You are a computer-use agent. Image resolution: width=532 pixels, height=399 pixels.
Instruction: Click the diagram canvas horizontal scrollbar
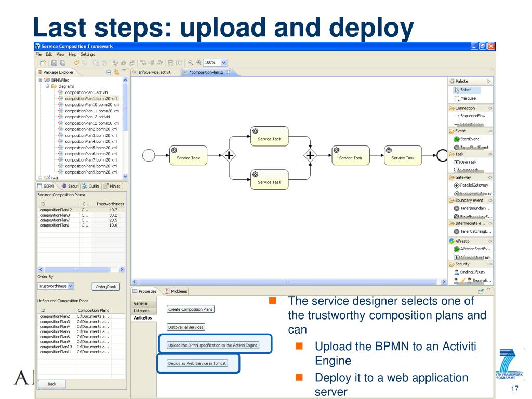click(289, 282)
